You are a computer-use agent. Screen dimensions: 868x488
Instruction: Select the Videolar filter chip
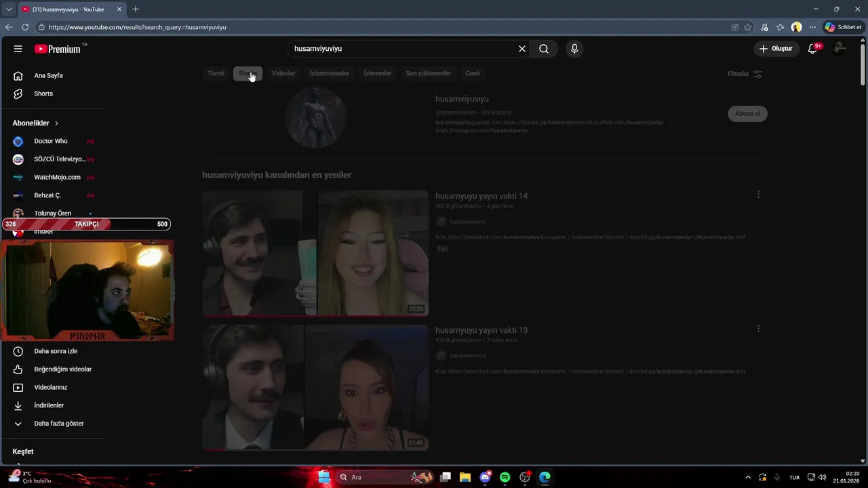(x=283, y=73)
